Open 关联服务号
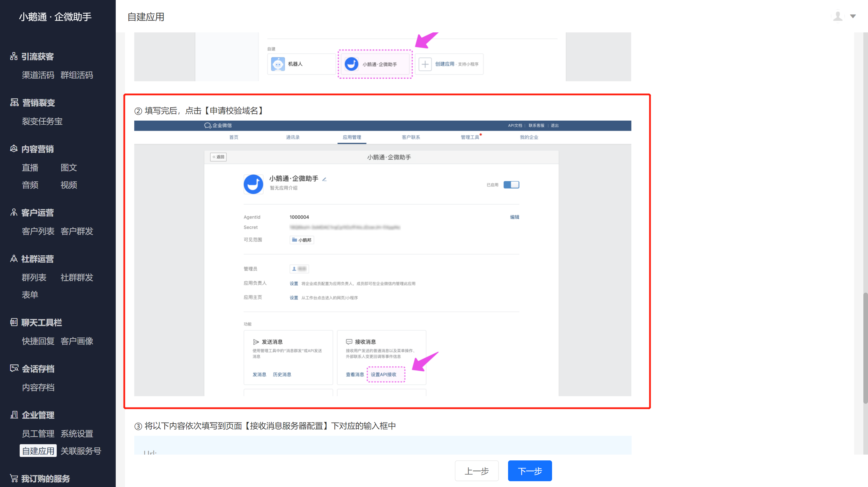This screenshot has width=868, height=487. tap(81, 451)
